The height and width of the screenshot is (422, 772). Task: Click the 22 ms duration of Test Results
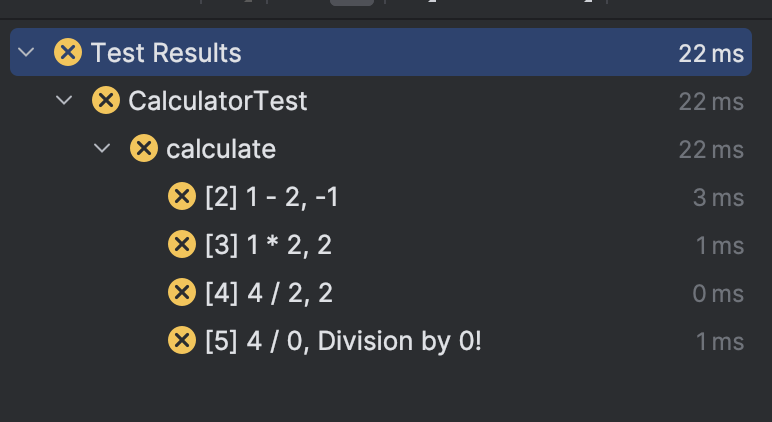pos(710,53)
